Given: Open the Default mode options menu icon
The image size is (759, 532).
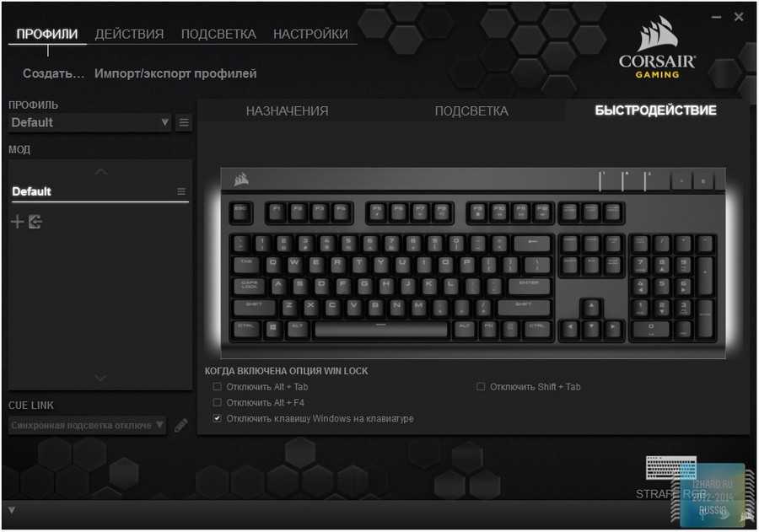Looking at the screenshot, I should [x=181, y=191].
